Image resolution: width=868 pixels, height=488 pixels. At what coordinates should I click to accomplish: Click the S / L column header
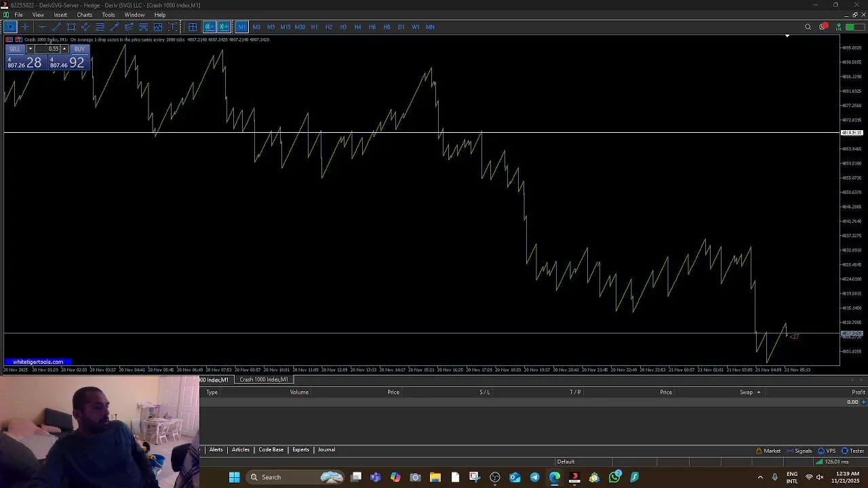484,392
